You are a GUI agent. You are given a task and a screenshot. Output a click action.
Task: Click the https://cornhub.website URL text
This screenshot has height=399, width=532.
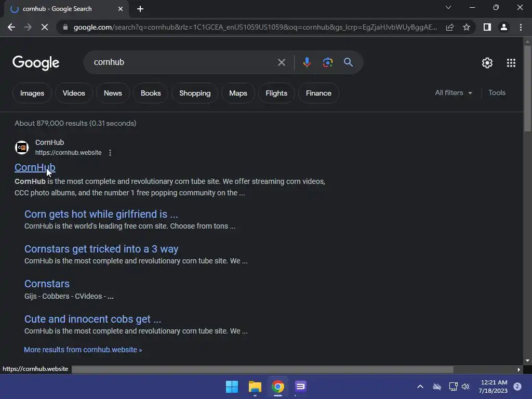tap(68, 153)
